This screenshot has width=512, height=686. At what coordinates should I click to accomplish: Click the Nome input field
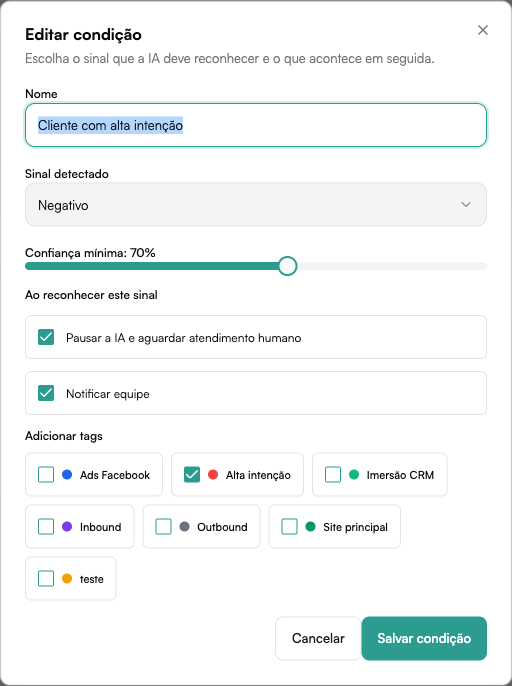[x=256, y=125]
